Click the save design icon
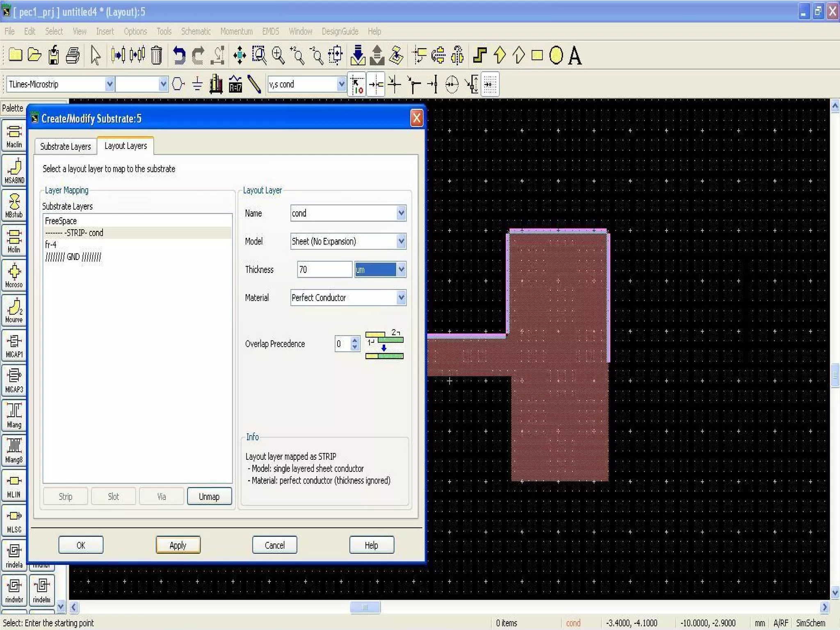Screen dimensions: 840x630 [54, 55]
